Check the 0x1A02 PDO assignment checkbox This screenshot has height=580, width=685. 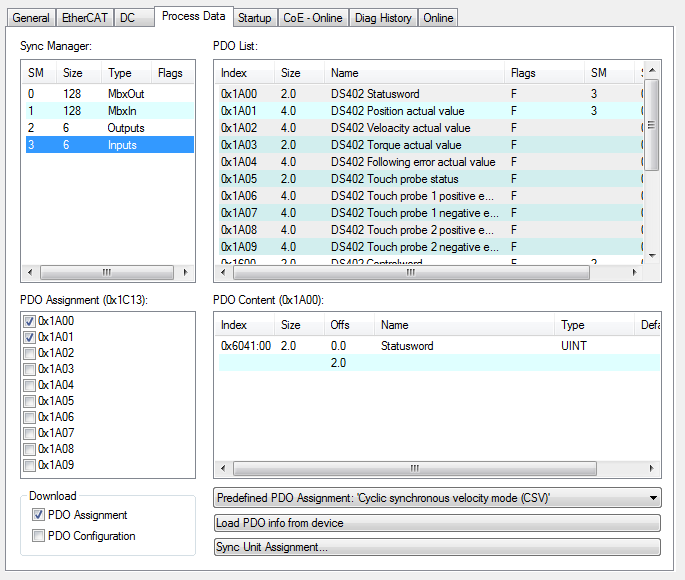(x=29, y=353)
